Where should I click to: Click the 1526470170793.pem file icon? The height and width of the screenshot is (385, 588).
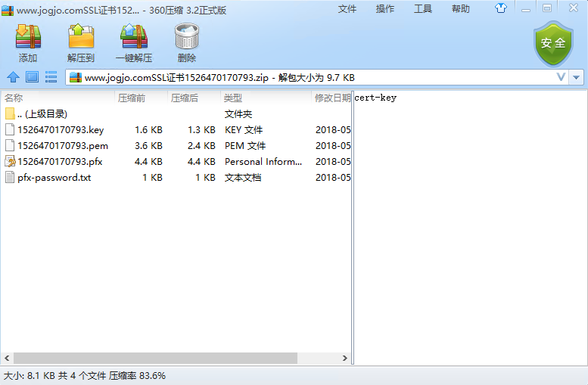tap(10, 145)
